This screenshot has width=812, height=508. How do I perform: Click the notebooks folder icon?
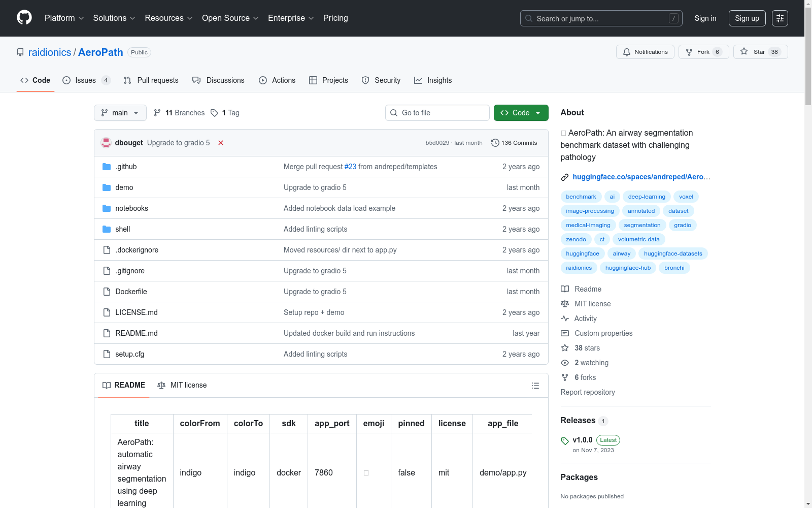click(x=107, y=208)
